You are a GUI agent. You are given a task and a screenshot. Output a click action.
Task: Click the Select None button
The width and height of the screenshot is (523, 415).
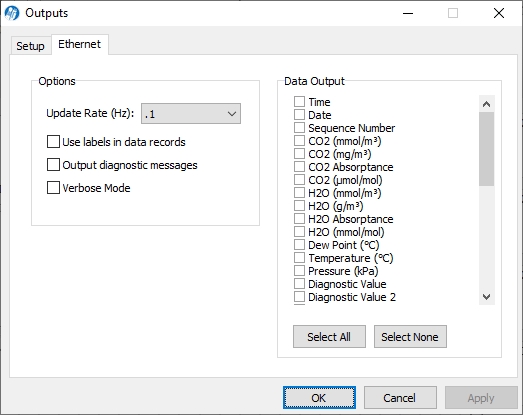[x=410, y=337]
